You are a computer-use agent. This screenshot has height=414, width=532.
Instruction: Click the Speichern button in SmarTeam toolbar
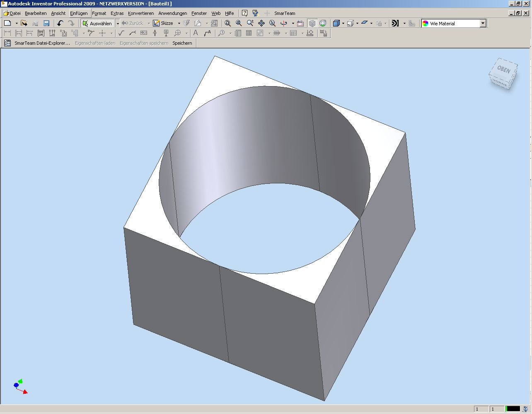[x=182, y=43]
